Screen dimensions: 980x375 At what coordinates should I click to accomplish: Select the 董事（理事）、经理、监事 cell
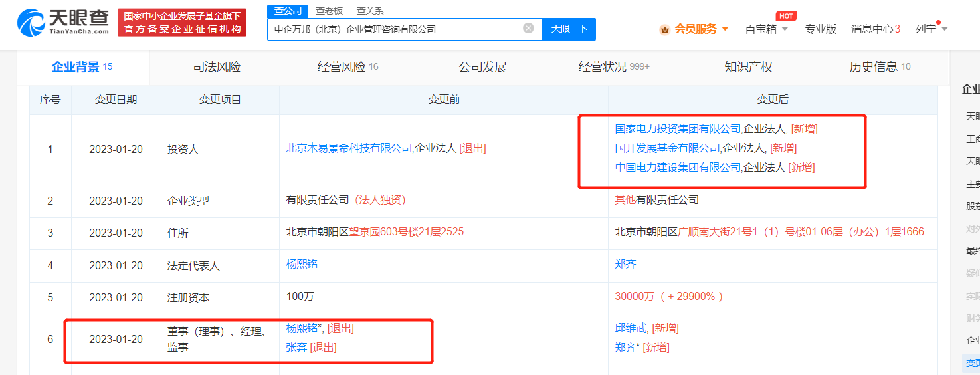(x=220, y=340)
